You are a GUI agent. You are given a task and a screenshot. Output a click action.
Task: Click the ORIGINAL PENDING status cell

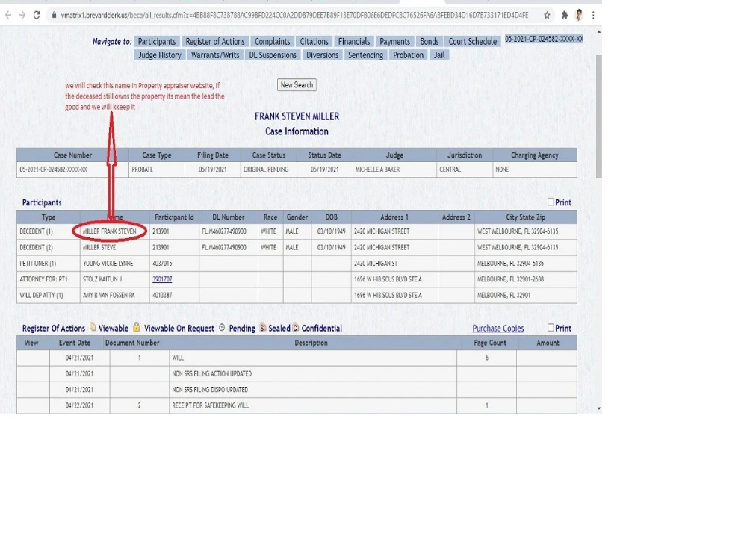[x=269, y=169]
